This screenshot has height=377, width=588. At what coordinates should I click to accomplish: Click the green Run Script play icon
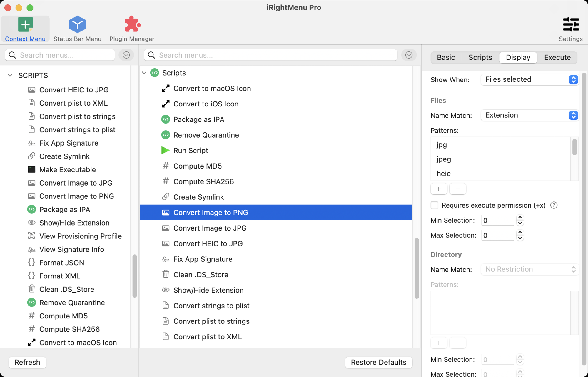[x=166, y=150]
